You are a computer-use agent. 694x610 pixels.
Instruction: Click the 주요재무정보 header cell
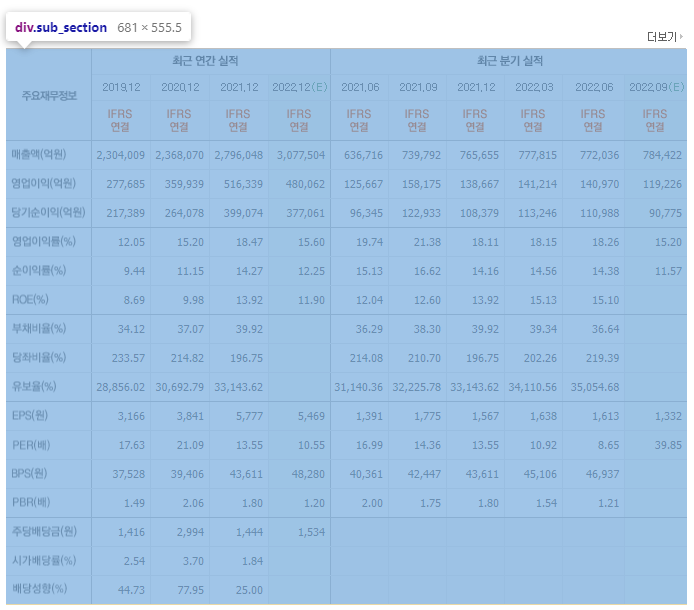tap(49, 95)
